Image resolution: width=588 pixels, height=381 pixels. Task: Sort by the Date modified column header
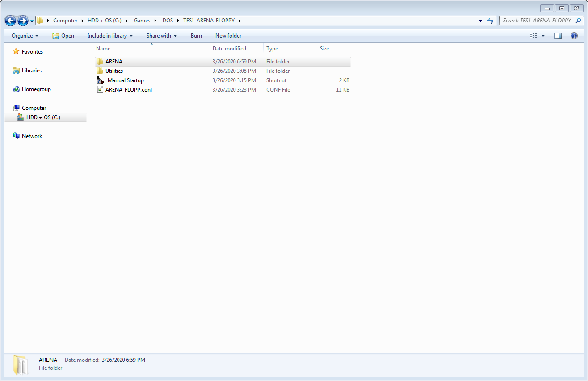point(236,49)
